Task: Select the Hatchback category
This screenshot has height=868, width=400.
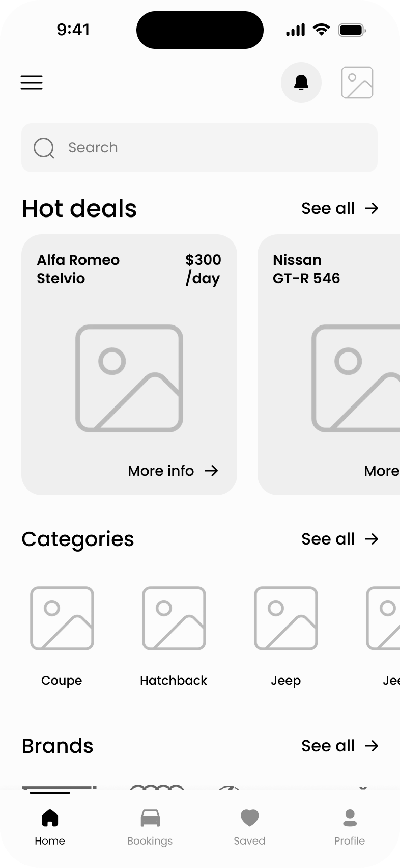Action: point(174,618)
